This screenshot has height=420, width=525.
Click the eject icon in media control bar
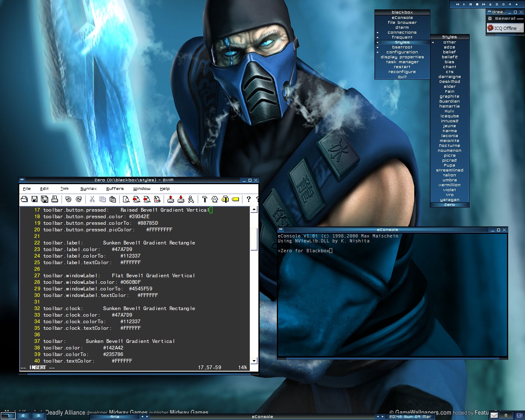click(491, 4)
